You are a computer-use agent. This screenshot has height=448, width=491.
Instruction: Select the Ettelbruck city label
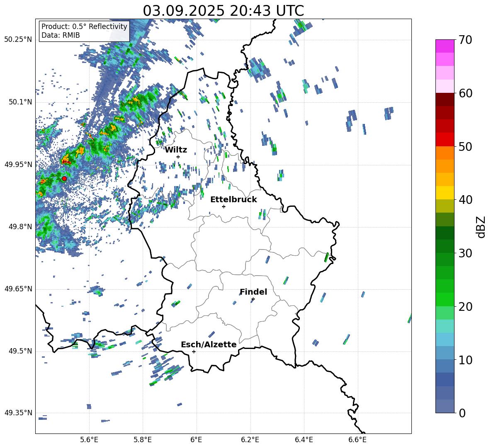(x=233, y=200)
